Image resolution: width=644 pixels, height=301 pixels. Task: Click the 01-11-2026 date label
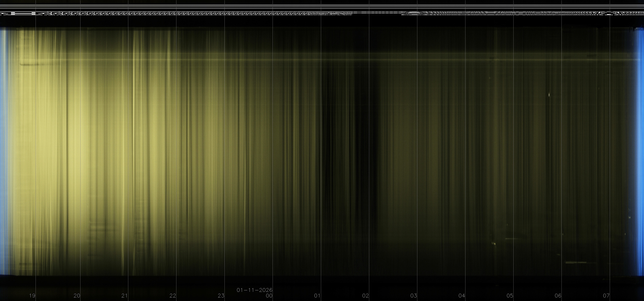click(254, 290)
